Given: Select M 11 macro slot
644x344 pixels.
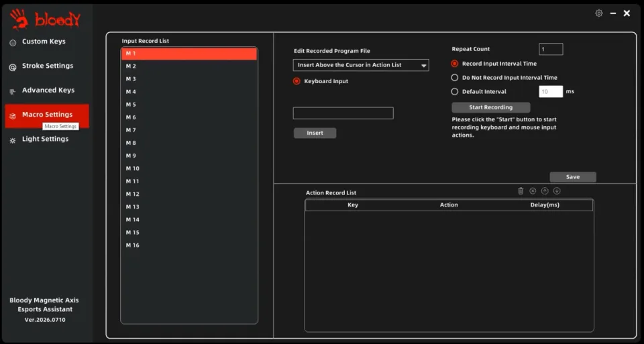Looking at the screenshot, I should pos(189,181).
